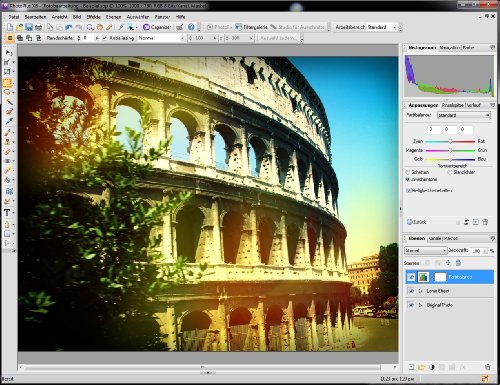Click the Subtract from selection mode icon
The width and height of the screenshot is (500, 385).
click(x=29, y=38)
